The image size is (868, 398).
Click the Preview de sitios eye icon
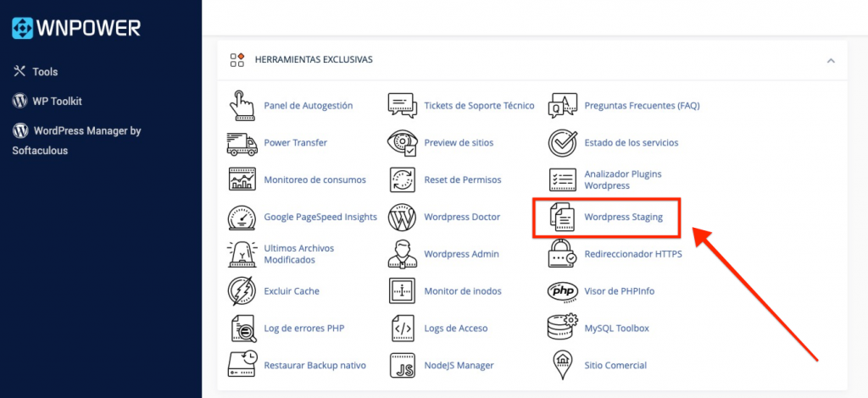402,142
